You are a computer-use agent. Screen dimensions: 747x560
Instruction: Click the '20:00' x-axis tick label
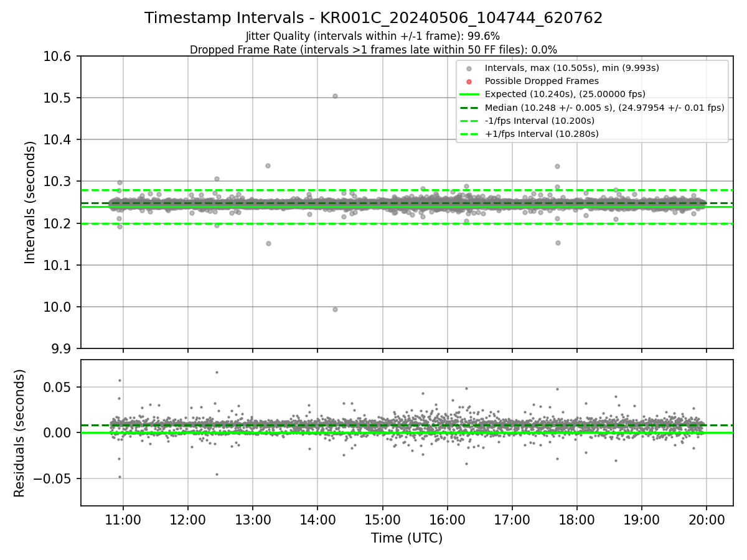pos(706,519)
